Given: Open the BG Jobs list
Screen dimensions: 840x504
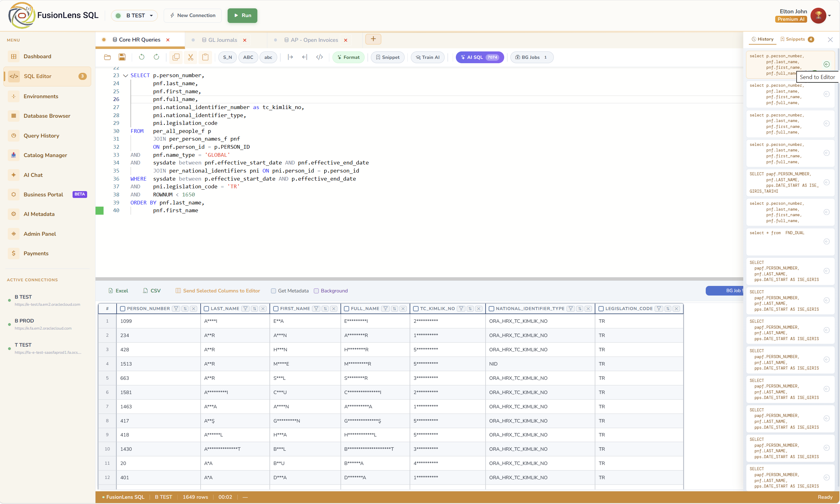Looking at the screenshot, I should click(532, 57).
